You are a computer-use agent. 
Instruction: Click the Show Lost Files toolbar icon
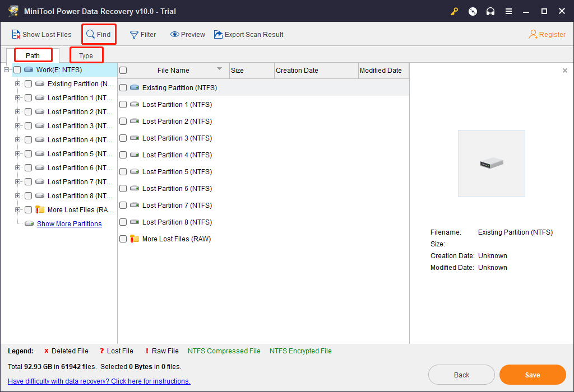(x=16, y=34)
